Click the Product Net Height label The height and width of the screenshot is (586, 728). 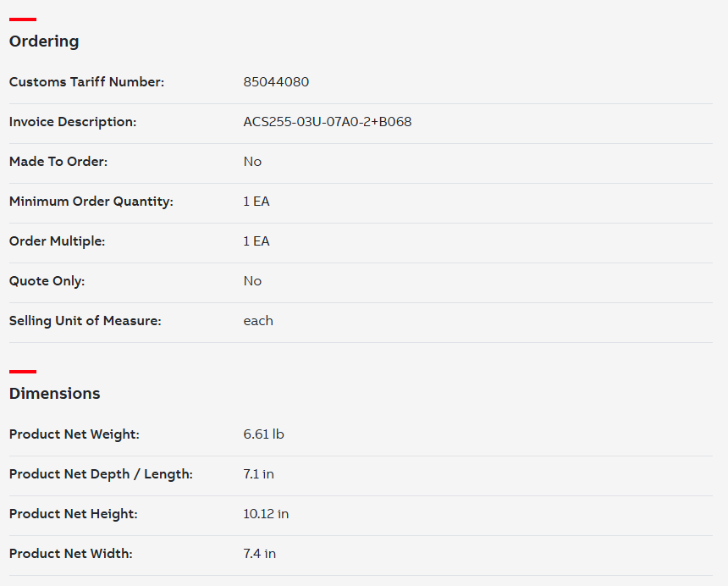tap(73, 514)
